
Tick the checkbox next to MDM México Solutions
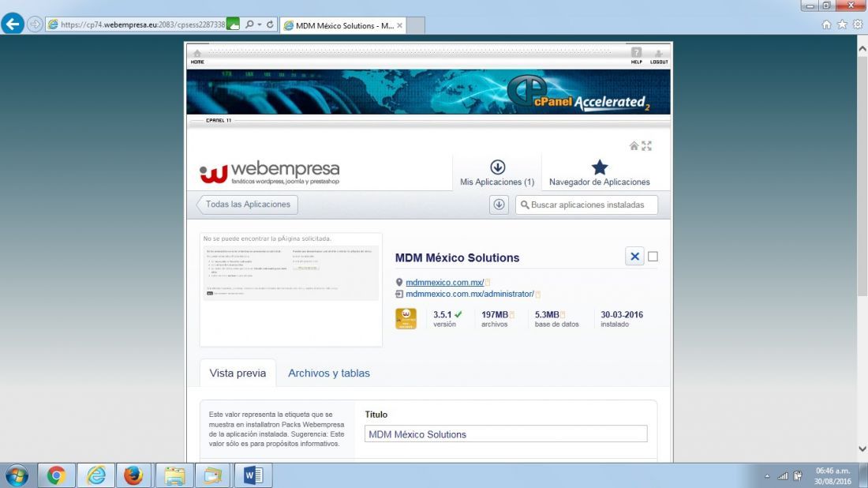pos(653,257)
